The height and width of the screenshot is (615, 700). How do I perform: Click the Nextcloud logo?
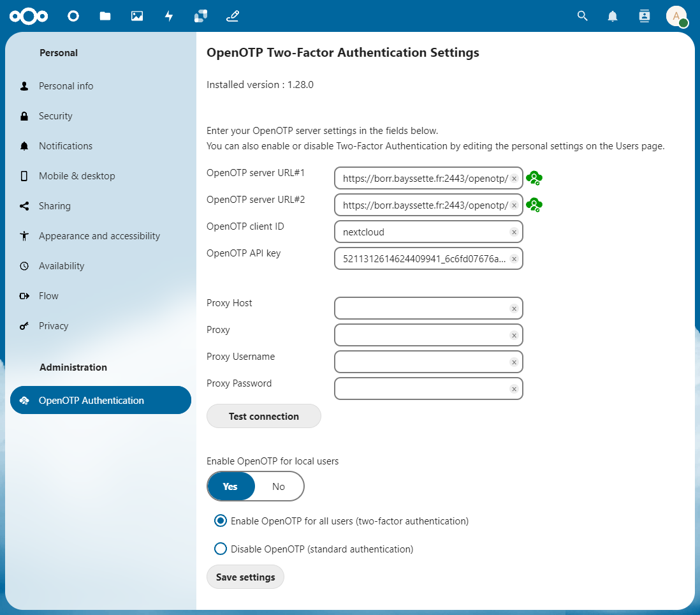(x=29, y=17)
